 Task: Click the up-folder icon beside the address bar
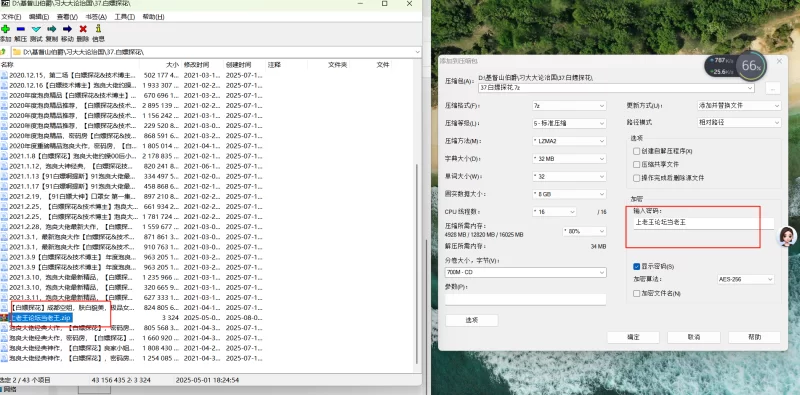3,52
